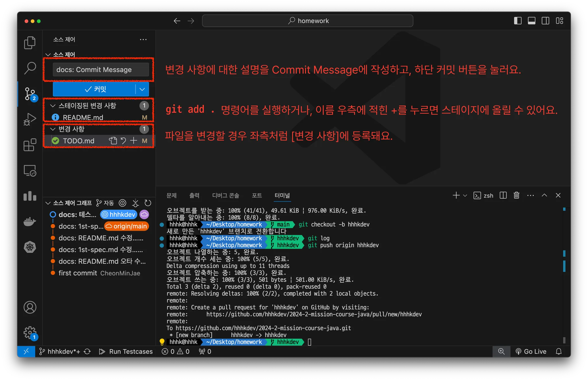Image resolution: width=588 pixels, height=380 pixels.
Task: Delete the terminal with trash icon
Action: tap(517, 195)
